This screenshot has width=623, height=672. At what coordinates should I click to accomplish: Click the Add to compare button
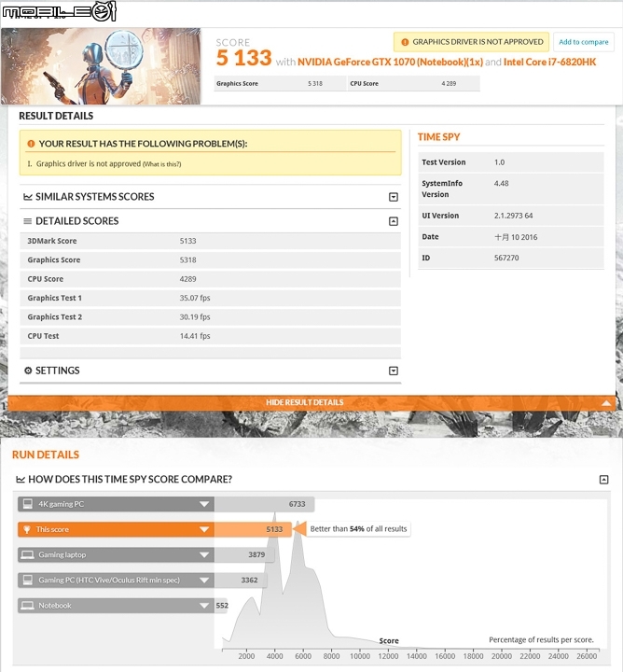point(584,42)
